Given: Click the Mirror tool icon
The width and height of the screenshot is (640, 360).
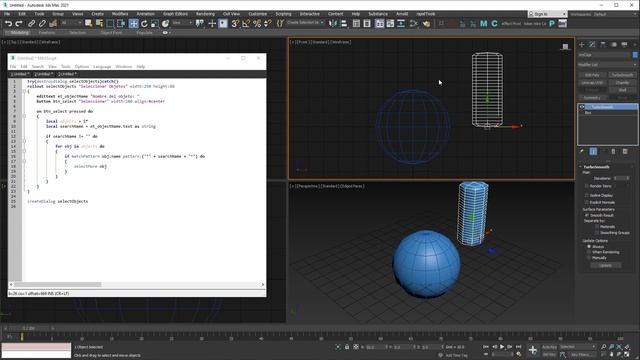Looking at the screenshot, I should tap(333, 24).
